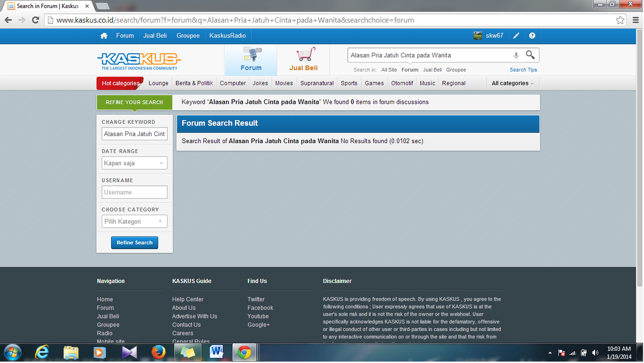Open media player taskbar icon

(100, 352)
